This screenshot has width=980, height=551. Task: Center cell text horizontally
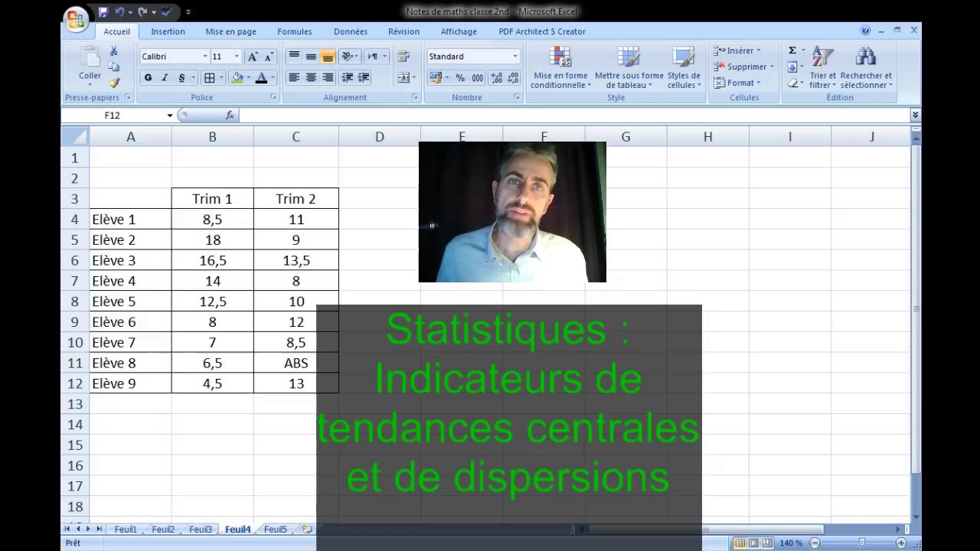click(311, 77)
